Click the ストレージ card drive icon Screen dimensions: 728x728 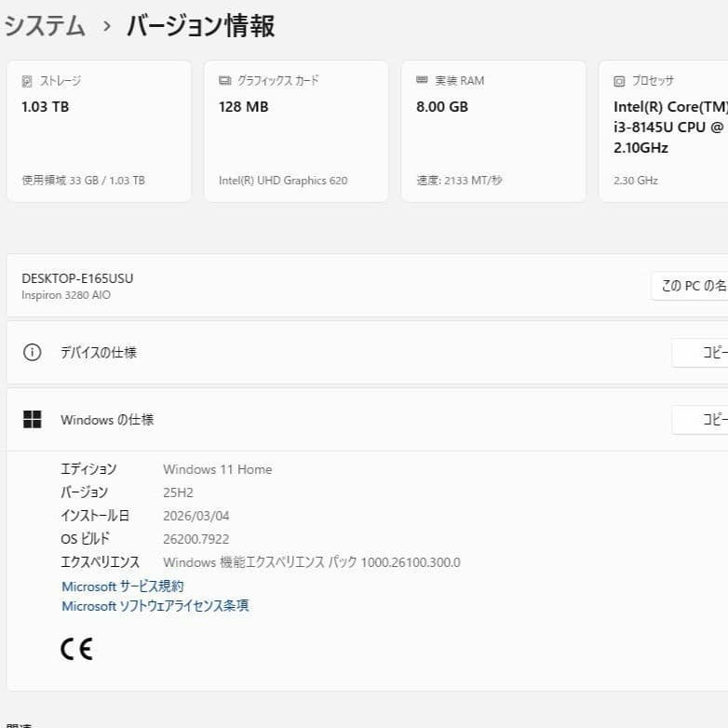click(x=27, y=81)
